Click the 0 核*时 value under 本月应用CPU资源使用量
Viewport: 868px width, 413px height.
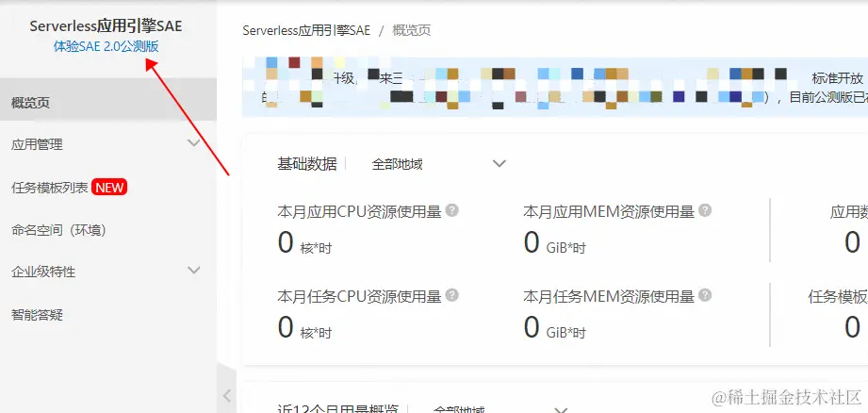coord(304,243)
